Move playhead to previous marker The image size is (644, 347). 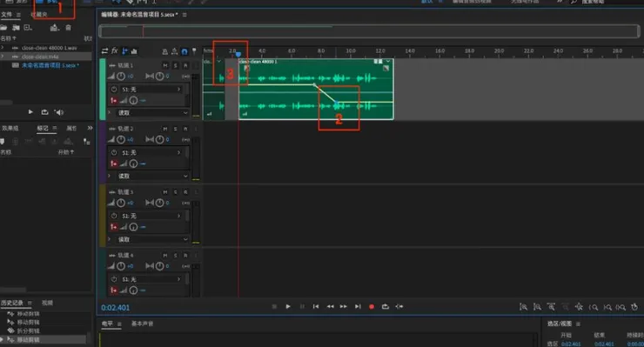pyautogui.click(x=315, y=306)
